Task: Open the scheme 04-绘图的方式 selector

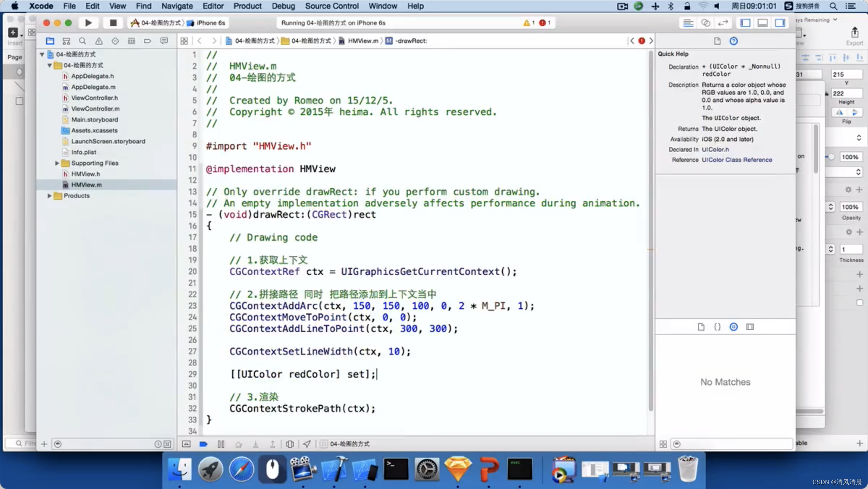Action: 156,23
